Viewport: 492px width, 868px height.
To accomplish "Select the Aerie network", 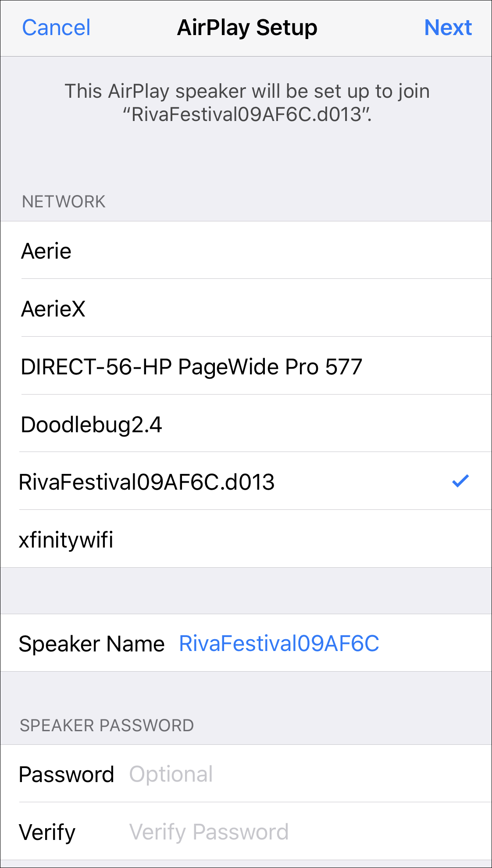I will (46, 251).
